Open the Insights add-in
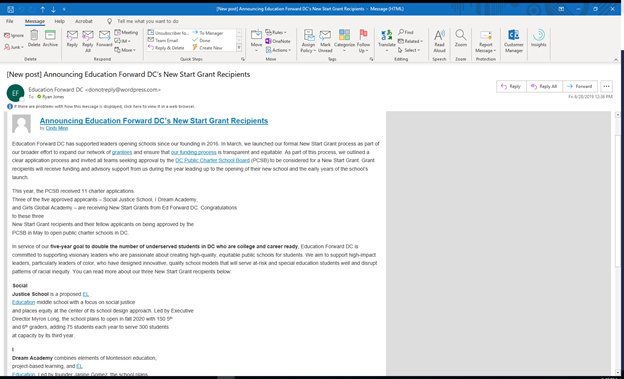The height and width of the screenshot is (379, 624). tap(538, 39)
